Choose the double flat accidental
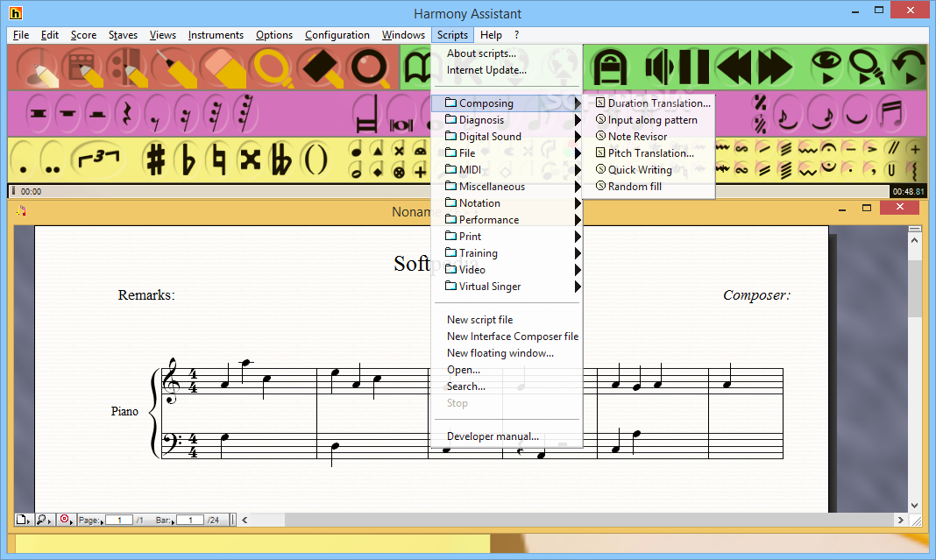Image resolution: width=936 pixels, height=560 pixels. click(281, 159)
